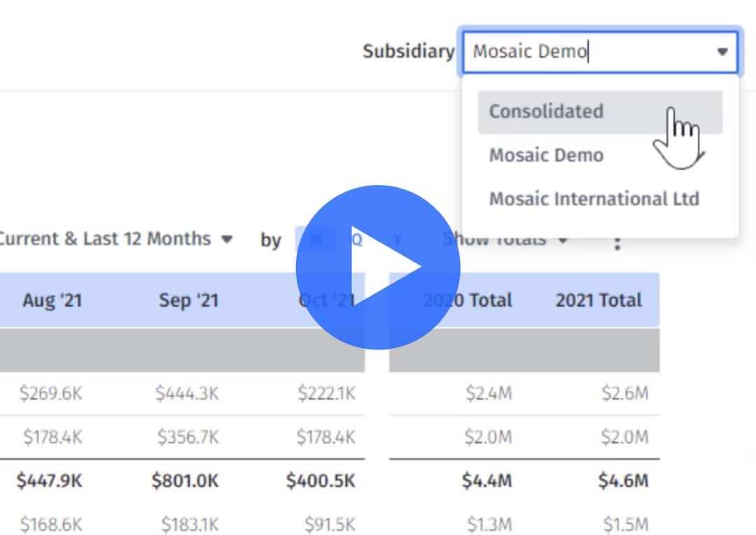Switch the period grouping to Y (yearly)
The image size is (756, 535).
click(398, 239)
